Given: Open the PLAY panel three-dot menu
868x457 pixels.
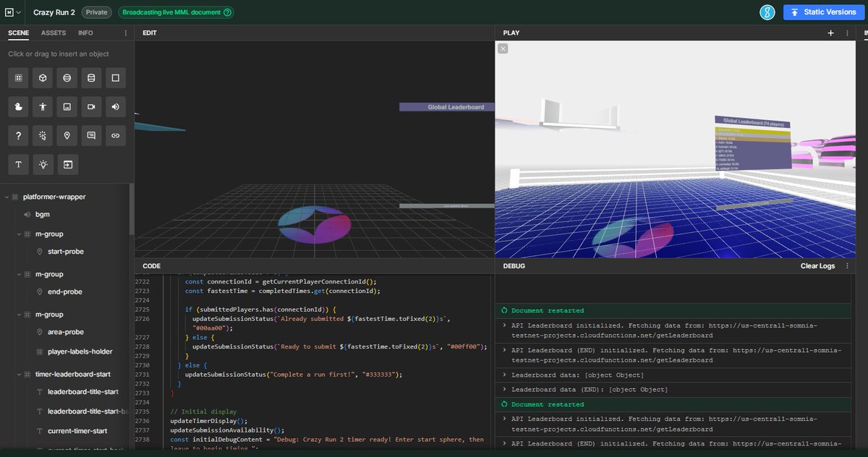Looking at the screenshot, I should pos(847,33).
